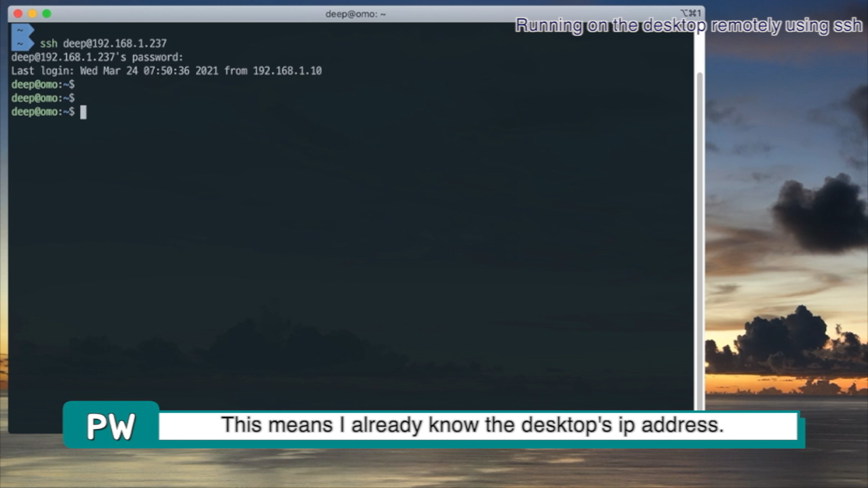Image resolution: width=868 pixels, height=488 pixels.
Task: Click the password prompt line
Action: coord(97,57)
